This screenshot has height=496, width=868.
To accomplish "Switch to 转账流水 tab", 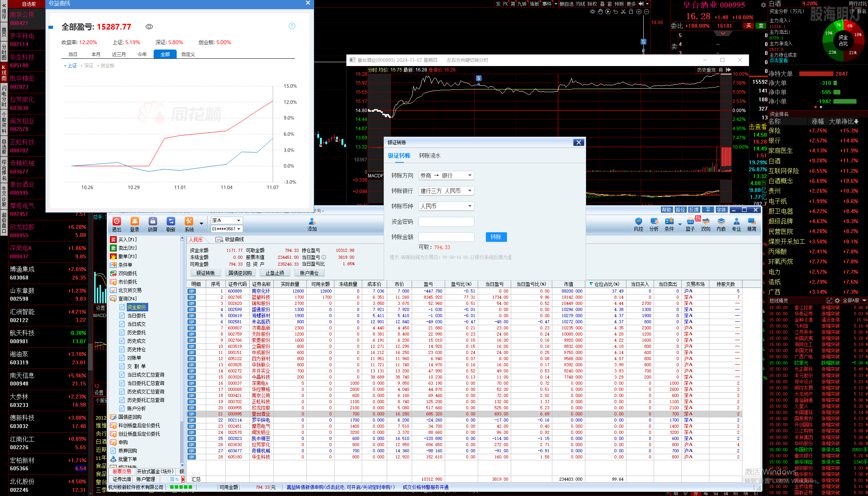I will point(430,155).
